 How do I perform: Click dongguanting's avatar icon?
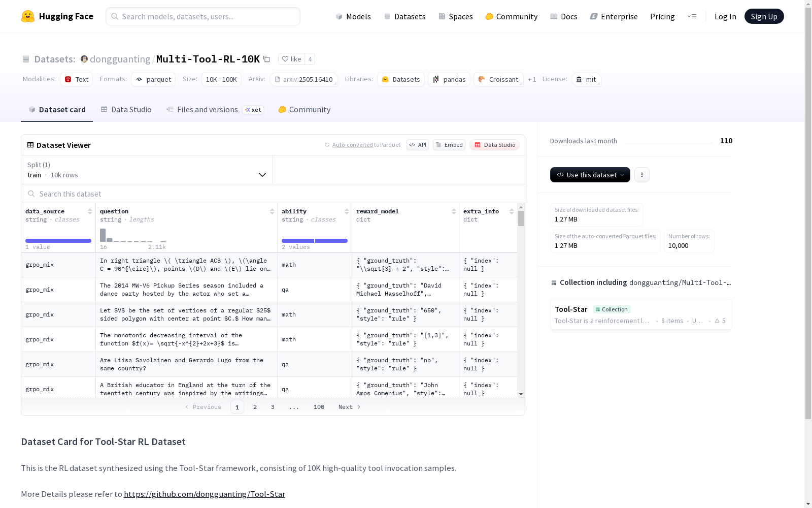[84, 59]
